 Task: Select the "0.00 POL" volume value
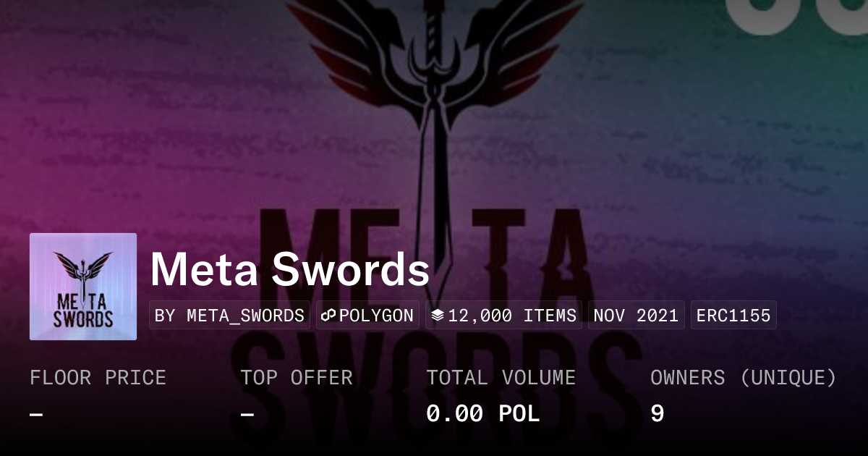coord(482,414)
